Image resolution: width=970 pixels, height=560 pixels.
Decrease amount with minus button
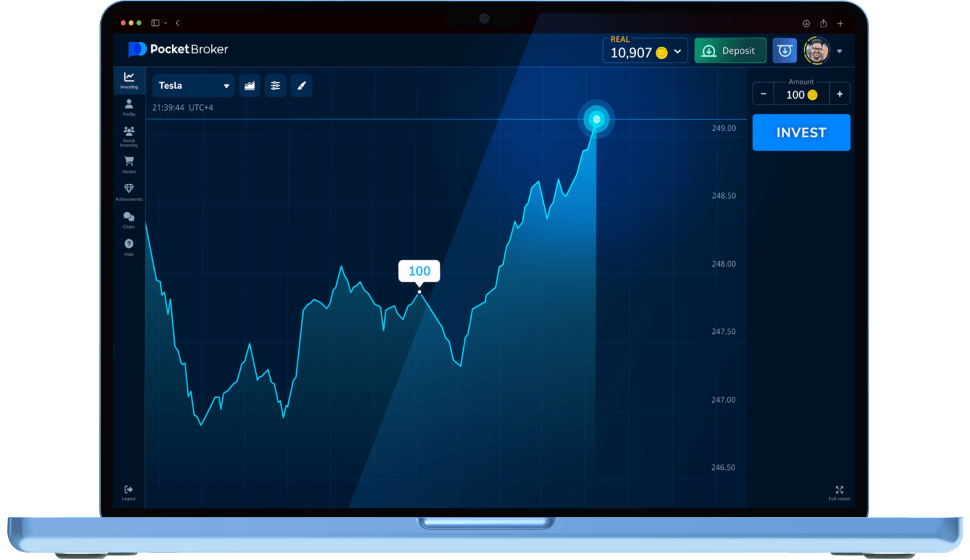763,95
